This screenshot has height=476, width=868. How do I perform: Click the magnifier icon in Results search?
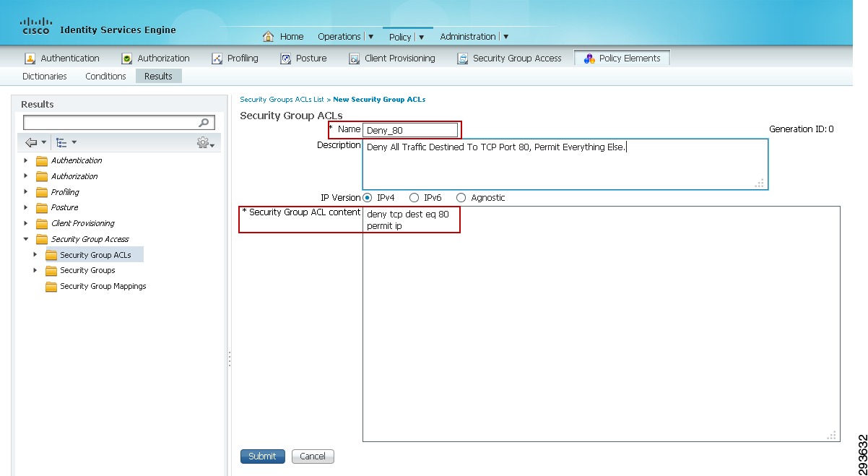click(204, 123)
